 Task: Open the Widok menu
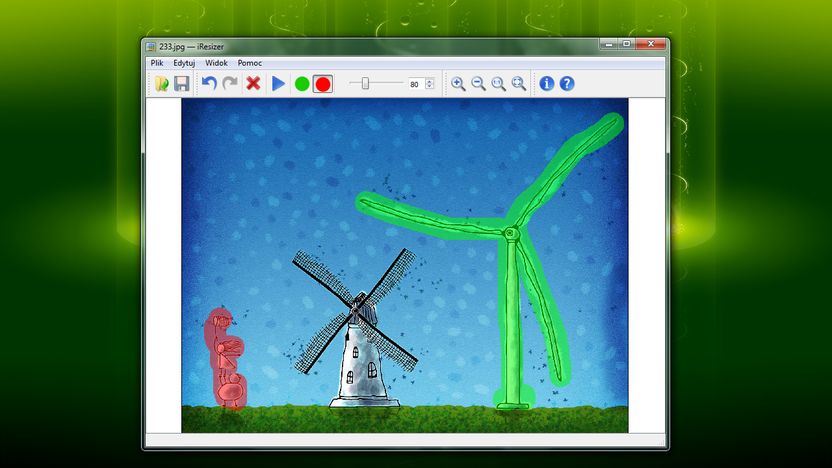[x=216, y=63]
